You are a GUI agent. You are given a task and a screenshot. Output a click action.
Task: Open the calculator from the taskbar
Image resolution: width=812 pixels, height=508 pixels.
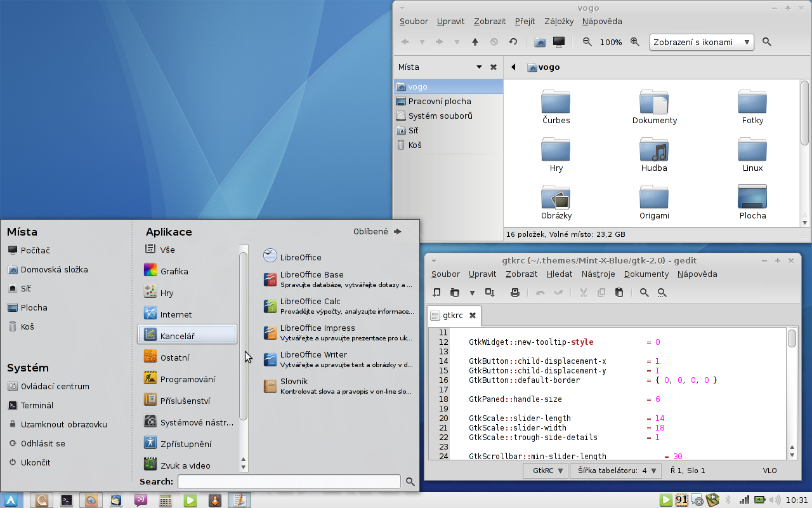tap(166, 500)
